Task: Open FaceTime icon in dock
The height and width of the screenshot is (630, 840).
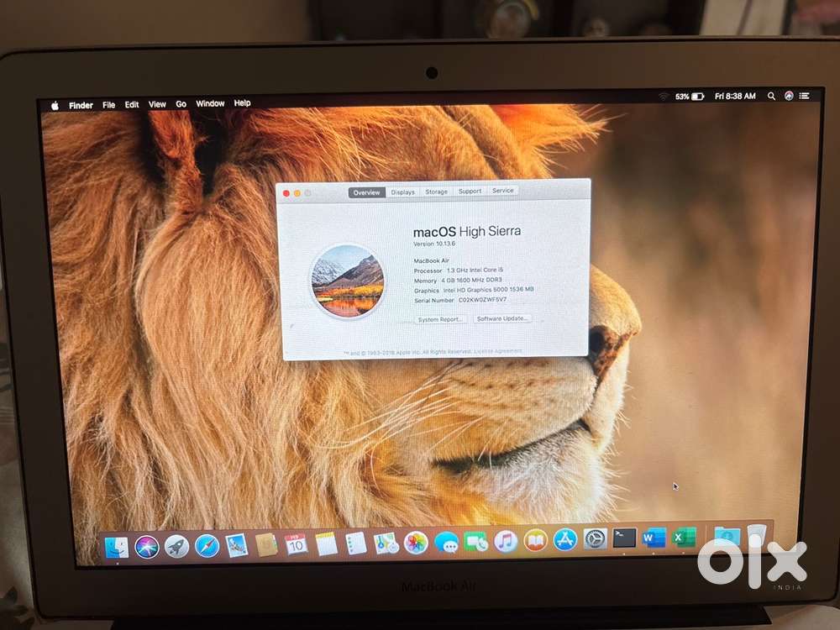Action: [475, 542]
